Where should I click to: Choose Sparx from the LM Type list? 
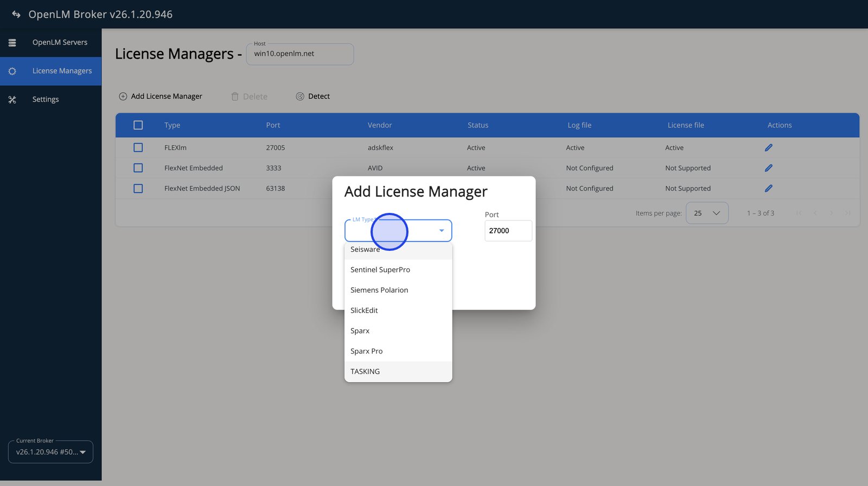pyautogui.click(x=398, y=331)
